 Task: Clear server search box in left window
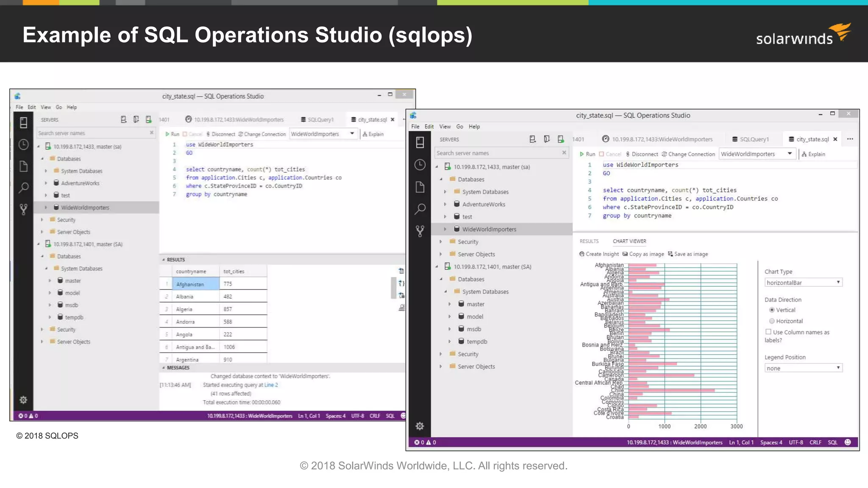[x=151, y=133]
